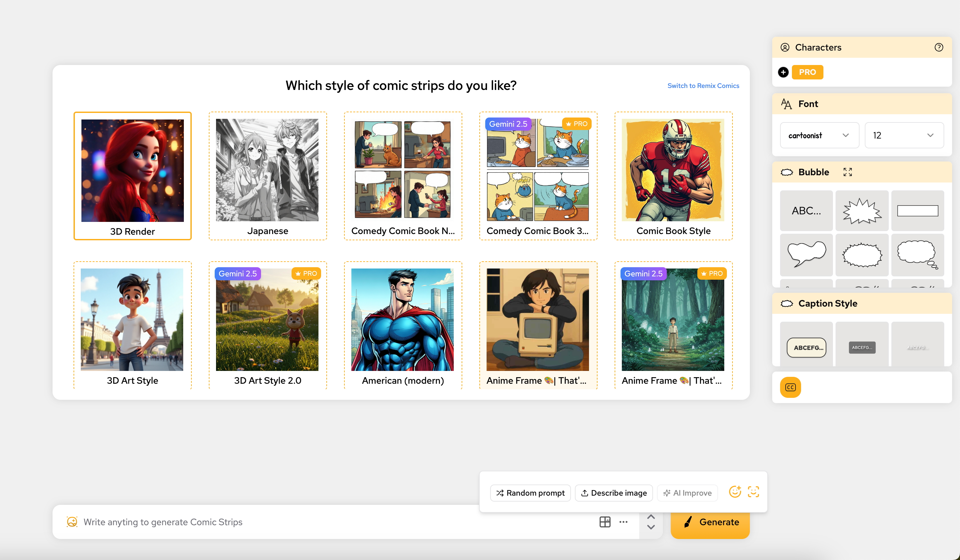
Task: Open the three-dots more options
Action: (x=623, y=522)
